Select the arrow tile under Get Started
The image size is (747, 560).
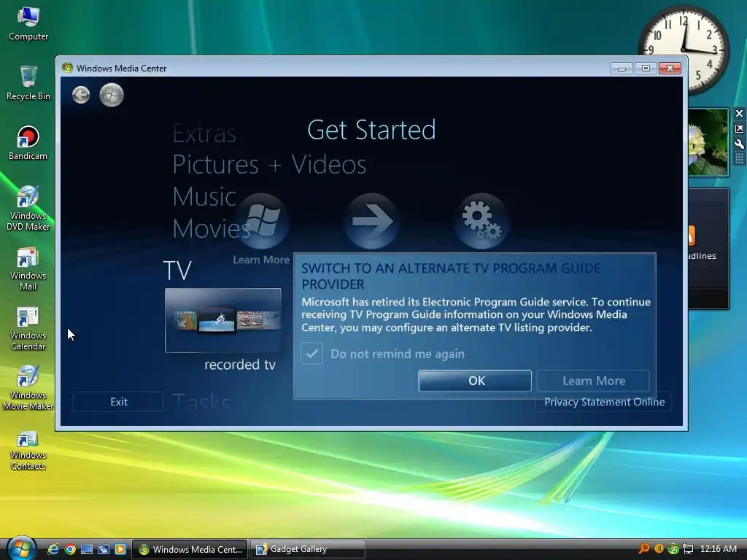pos(371,222)
